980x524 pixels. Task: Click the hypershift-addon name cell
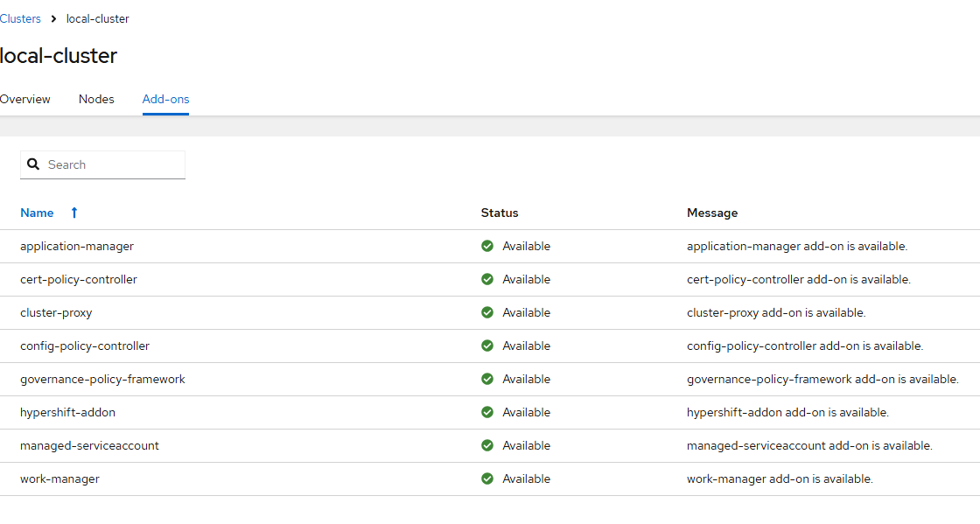pyautogui.click(x=67, y=412)
